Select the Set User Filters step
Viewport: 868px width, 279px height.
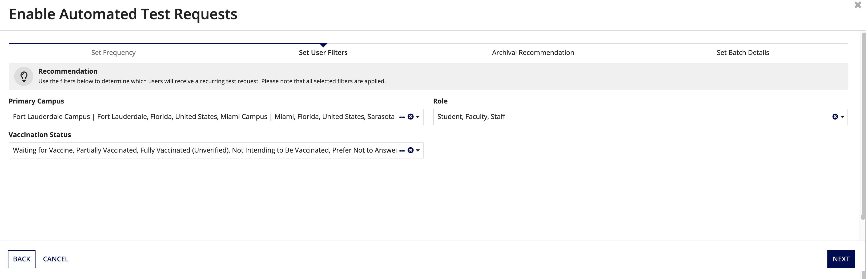[323, 53]
